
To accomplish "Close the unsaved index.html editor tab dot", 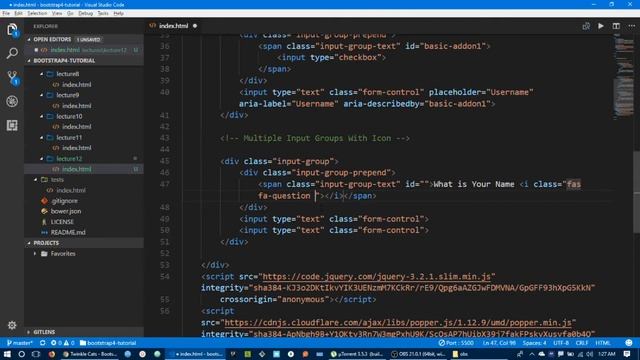I will click(x=195, y=26).
